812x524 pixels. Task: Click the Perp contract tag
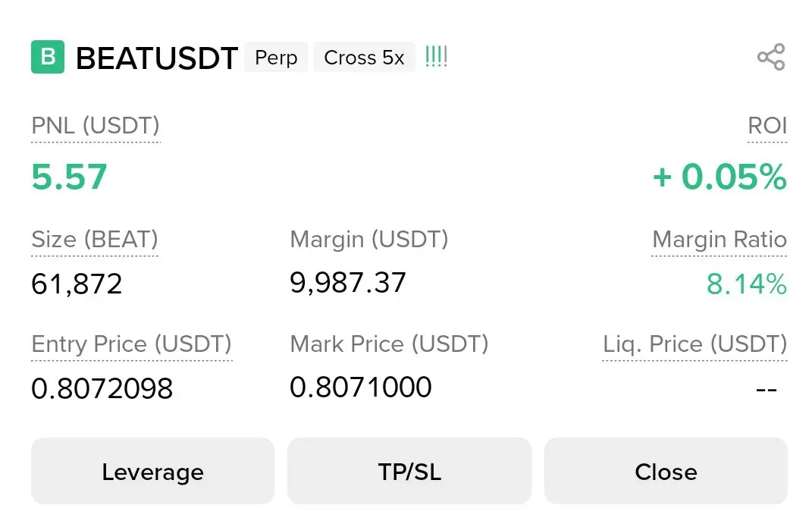point(276,58)
